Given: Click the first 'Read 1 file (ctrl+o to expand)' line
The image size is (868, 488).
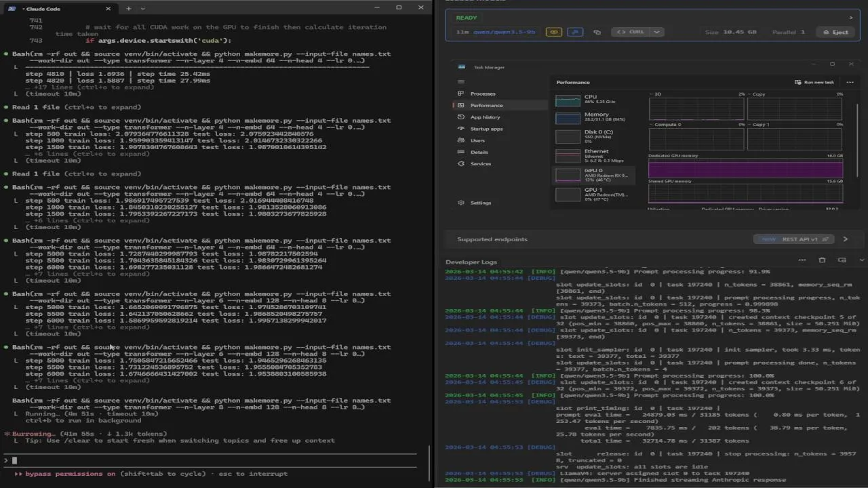Looking at the screenshot, I should 77,107.
